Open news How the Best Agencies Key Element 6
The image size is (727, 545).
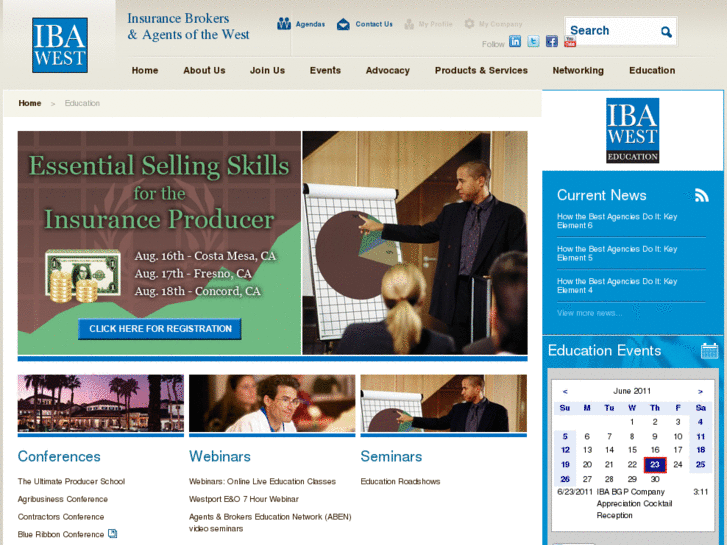617,221
